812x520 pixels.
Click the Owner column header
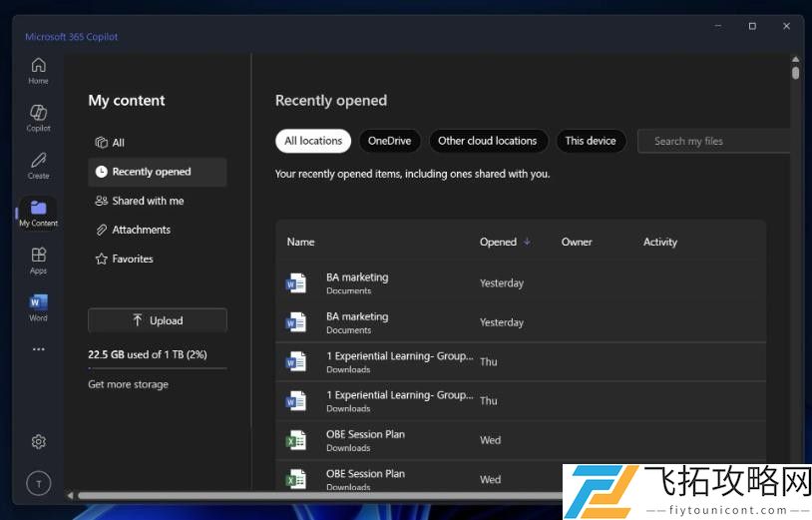pyautogui.click(x=577, y=242)
